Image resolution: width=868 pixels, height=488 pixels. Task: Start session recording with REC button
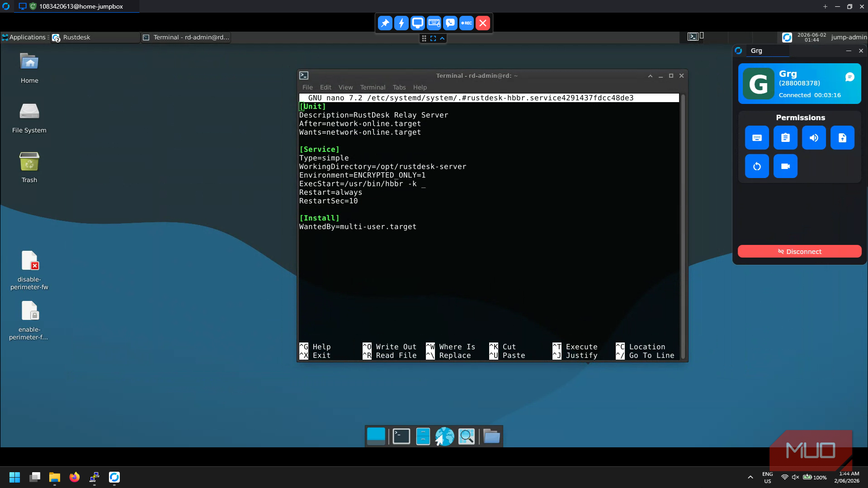tap(467, 23)
